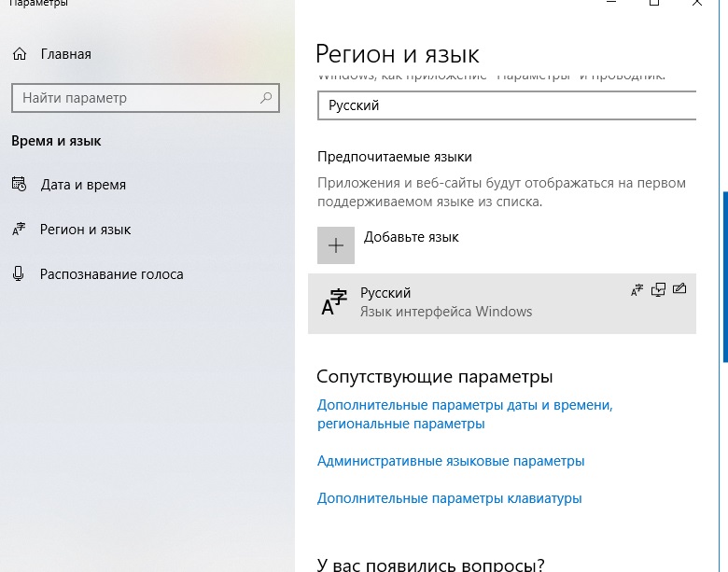Screen dimensions: 728x572
Task: Click the Добавьте язык label
Action: click(x=411, y=237)
